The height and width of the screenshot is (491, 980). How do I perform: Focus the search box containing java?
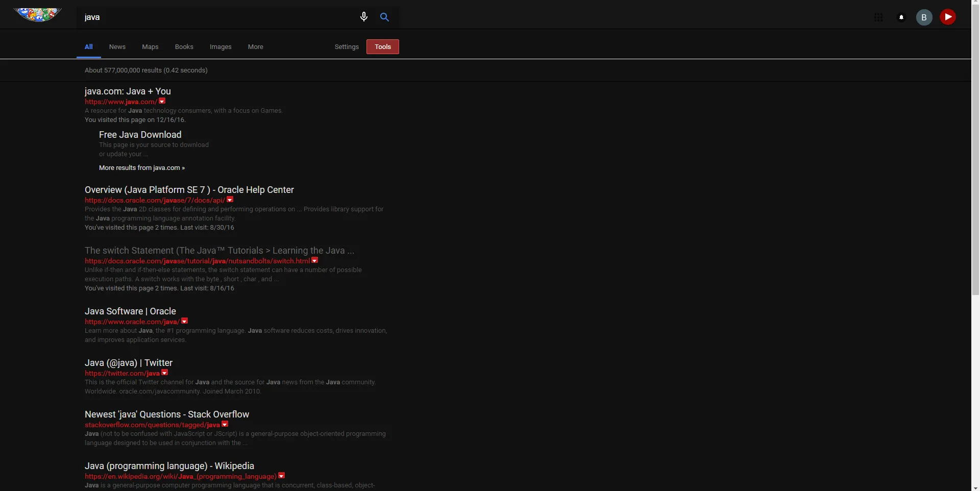217,17
